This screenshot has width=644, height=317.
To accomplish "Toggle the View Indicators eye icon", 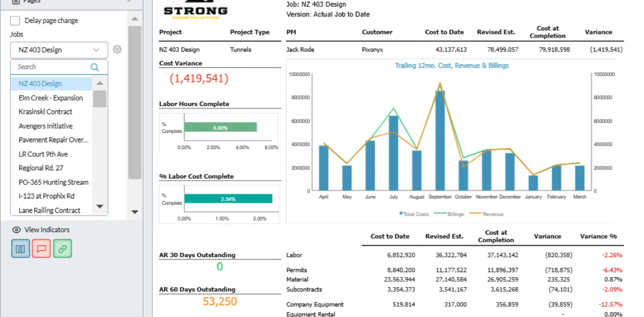I will (x=16, y=230).
